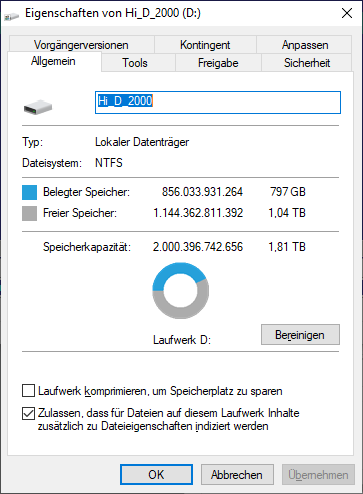Click the Laufwerk D: label
Image resolution: width=363 pixels, height=494 pixels.
tap(182, 340)
